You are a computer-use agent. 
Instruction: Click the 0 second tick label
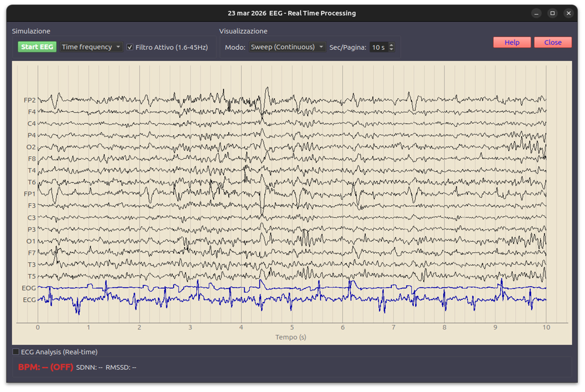coord(38,327)
